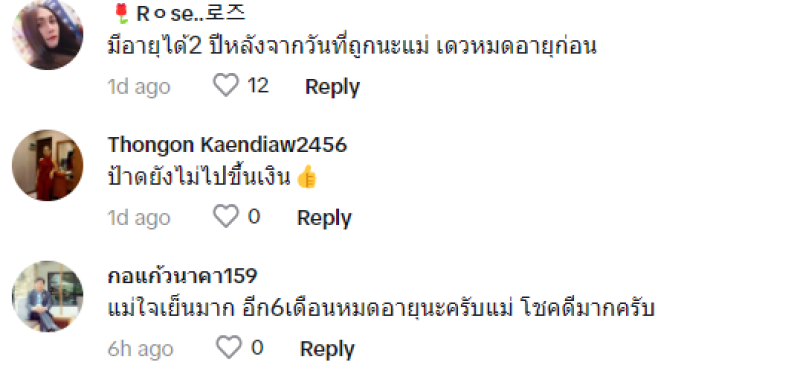Reply to the Rose comment

332,86
